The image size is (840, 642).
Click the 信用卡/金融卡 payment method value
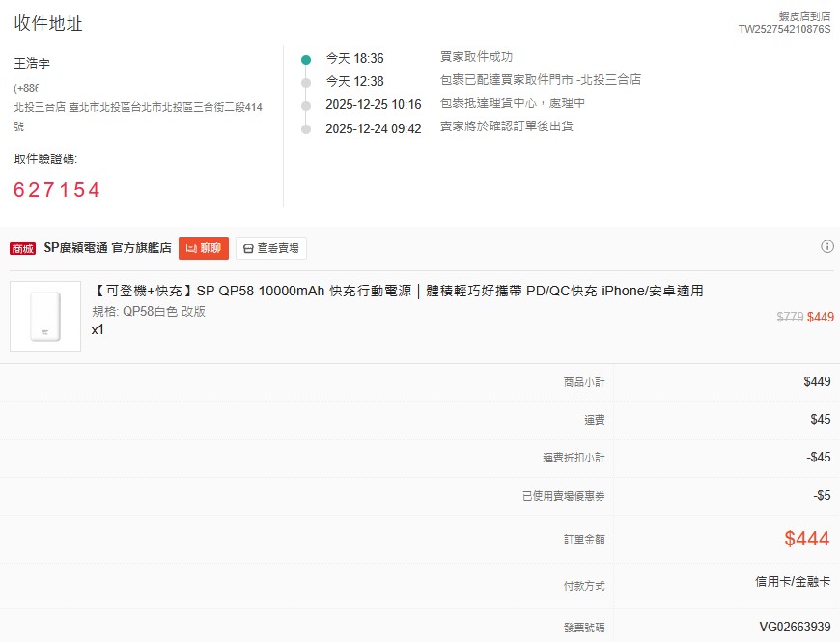pos(792,582)
